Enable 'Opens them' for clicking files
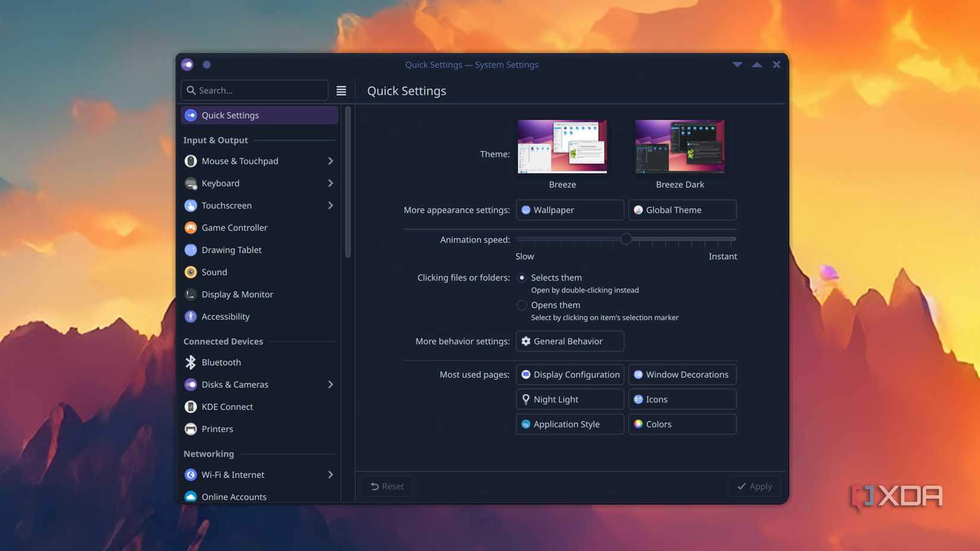This screenshot has width=980, height=551. pyautogui.click(x=521, y=305)
